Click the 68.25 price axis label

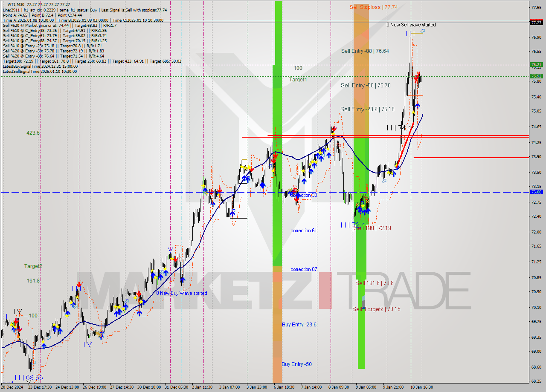tap(536, 381)
